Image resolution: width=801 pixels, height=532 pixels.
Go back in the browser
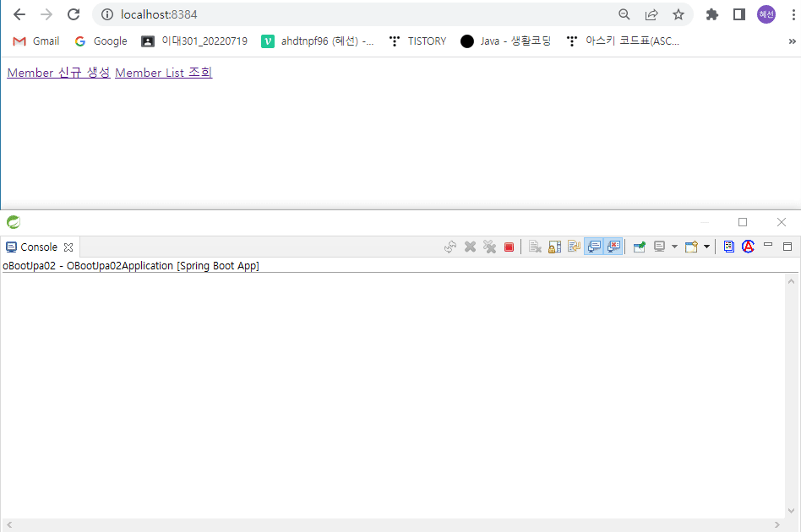[19, 14]
